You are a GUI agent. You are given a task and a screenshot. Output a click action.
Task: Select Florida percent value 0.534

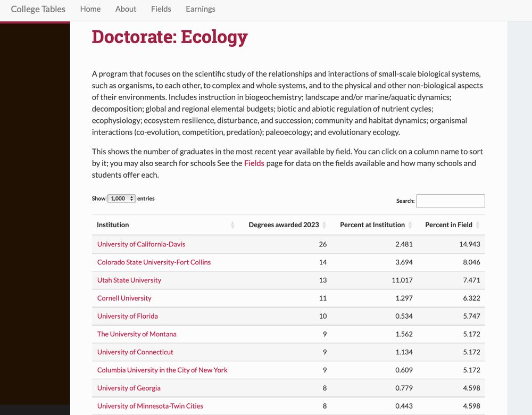coord(404,316)
